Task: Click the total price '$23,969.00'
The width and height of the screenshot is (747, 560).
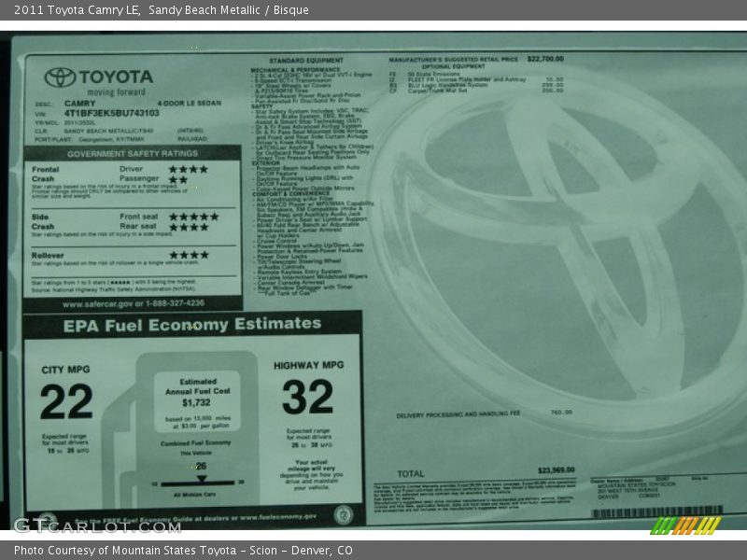Action: tap(557, 470)
